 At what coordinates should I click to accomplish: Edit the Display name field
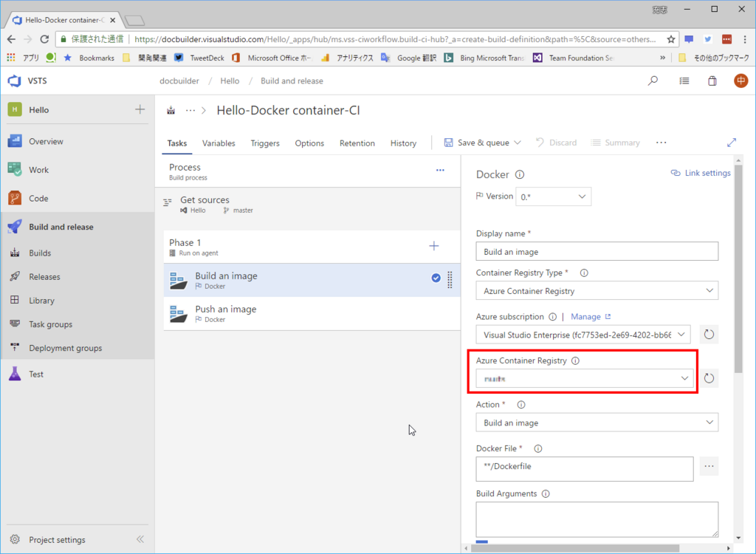(x=597, y=251)
